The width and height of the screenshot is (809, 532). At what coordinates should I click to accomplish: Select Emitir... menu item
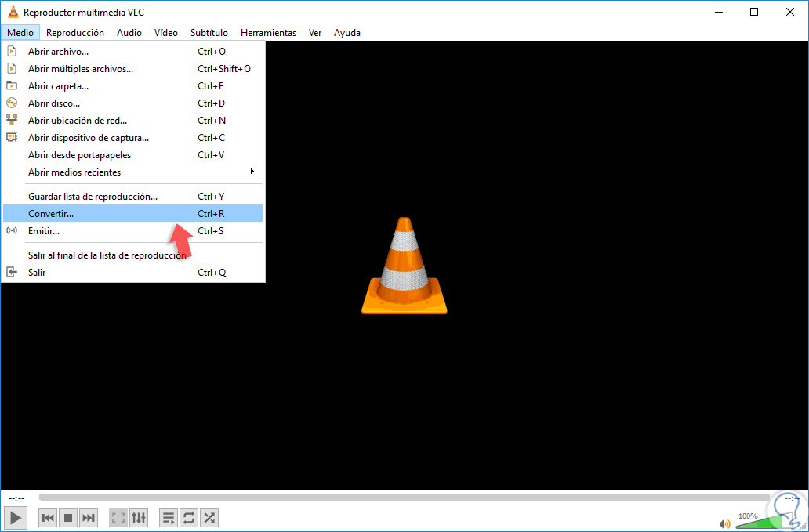coord(132,231)
